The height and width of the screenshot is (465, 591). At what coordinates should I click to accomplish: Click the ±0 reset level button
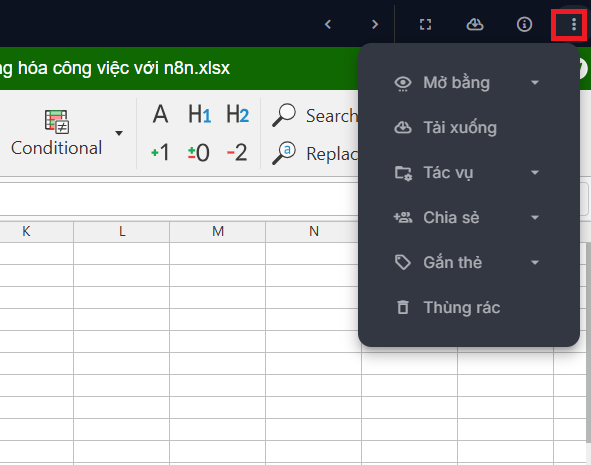point(199,153)
